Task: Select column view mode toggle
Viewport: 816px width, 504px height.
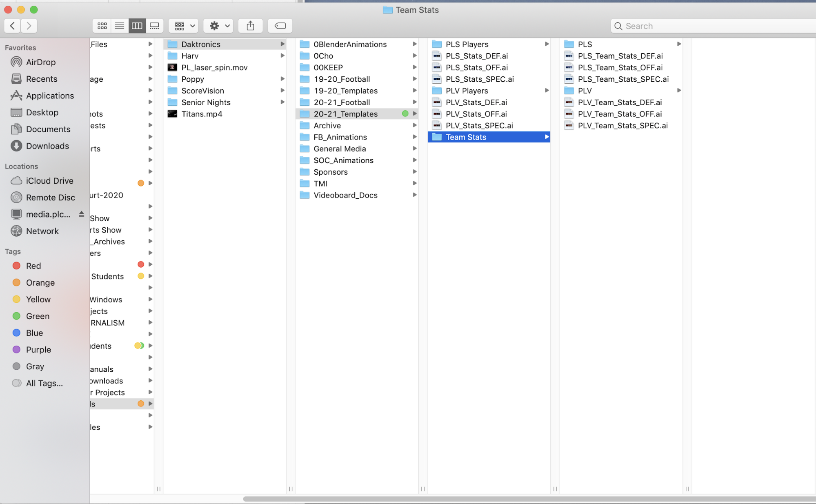Action: [x=137, y=26]
